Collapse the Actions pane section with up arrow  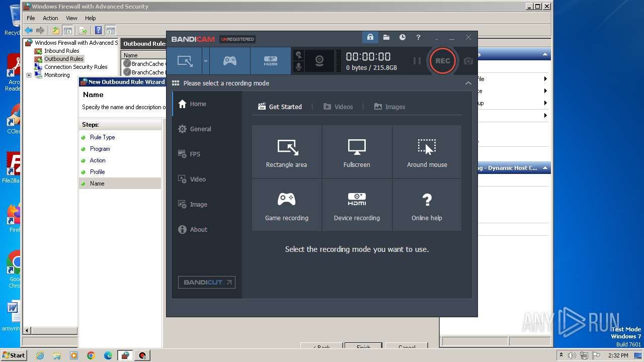(x=544, y=54)
